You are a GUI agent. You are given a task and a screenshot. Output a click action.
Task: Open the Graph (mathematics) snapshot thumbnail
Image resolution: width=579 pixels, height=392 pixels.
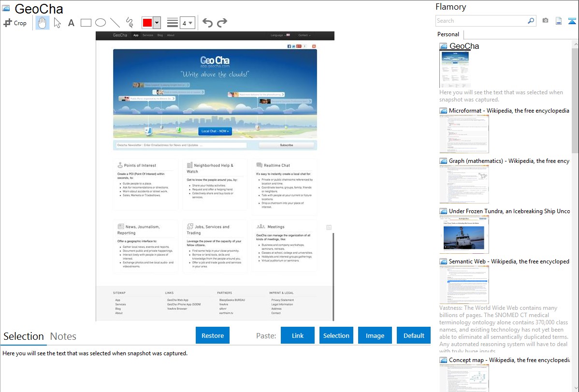[464, 184]
